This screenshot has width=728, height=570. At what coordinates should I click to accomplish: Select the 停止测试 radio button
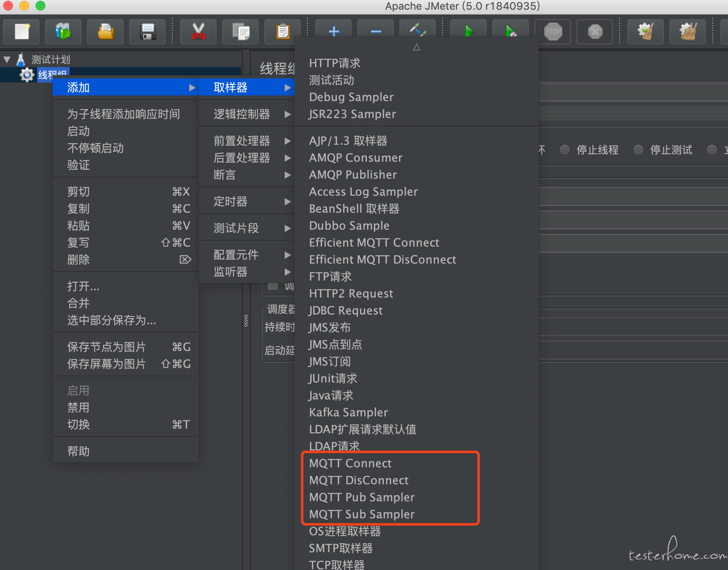(638, 150)
